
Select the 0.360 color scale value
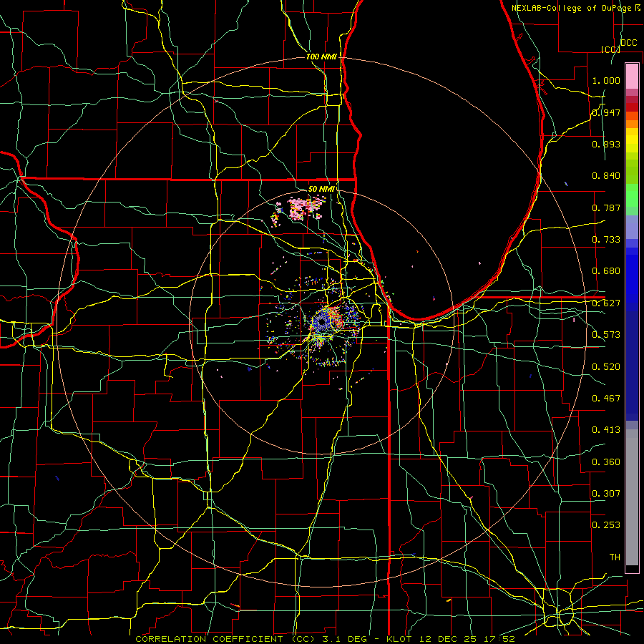coord(606,462)
